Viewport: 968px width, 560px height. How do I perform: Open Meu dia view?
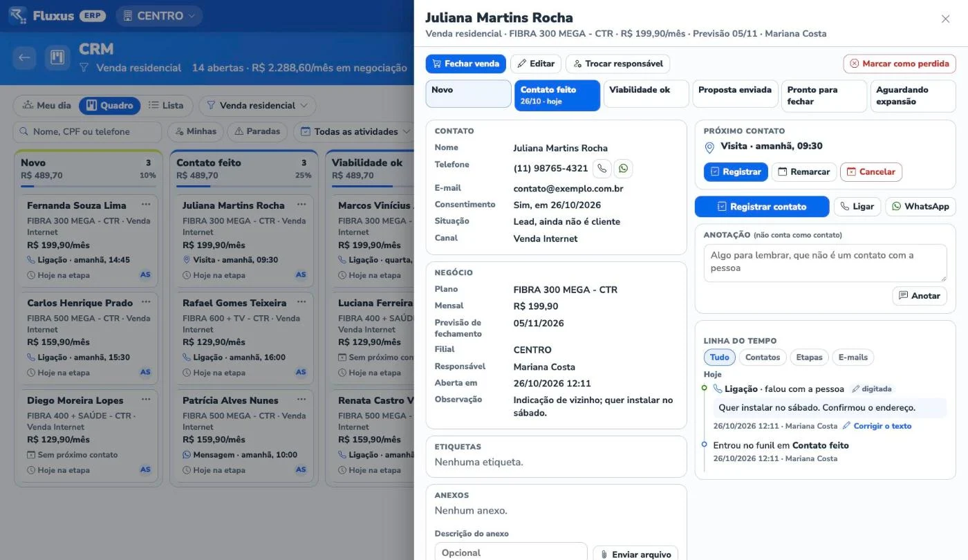(x=46, y=105)
